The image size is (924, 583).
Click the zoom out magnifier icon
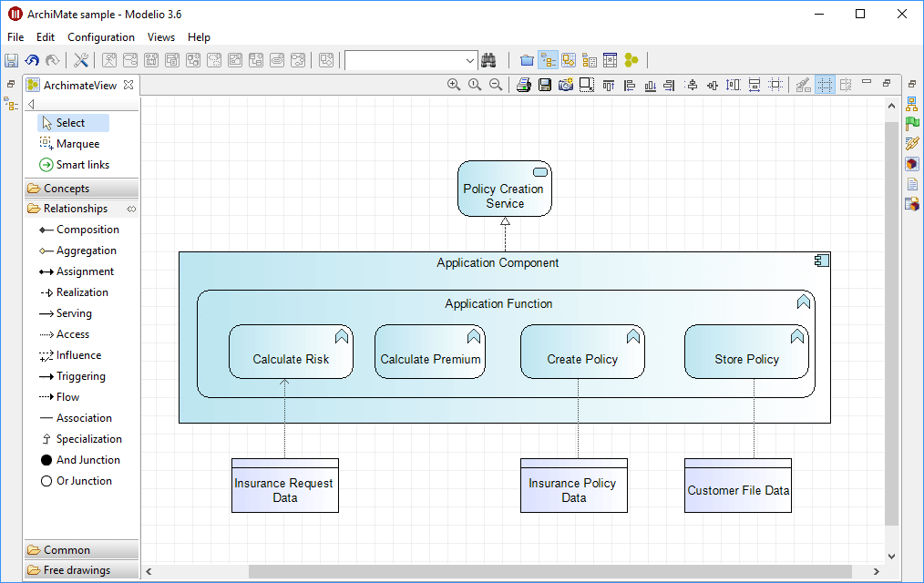tap(496, 85)
